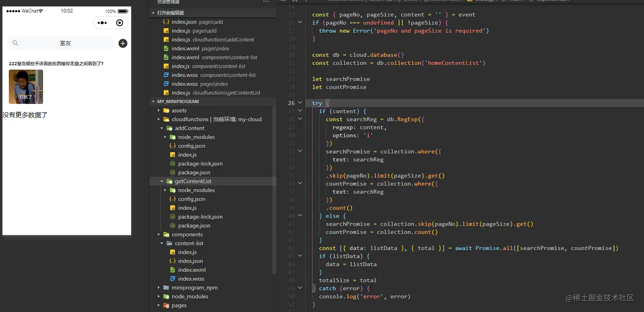Click the WXSS icon of index.wxss components\content-list

pos(166,75)
